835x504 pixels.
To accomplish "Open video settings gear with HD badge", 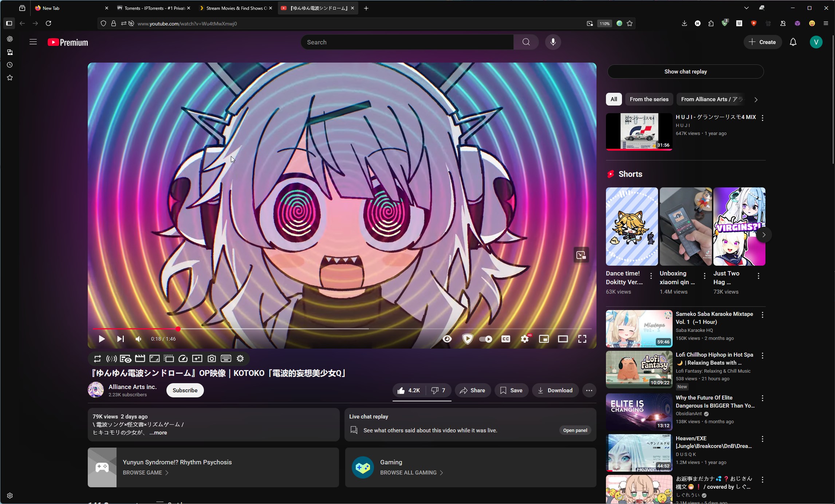I will coord(524,339).
